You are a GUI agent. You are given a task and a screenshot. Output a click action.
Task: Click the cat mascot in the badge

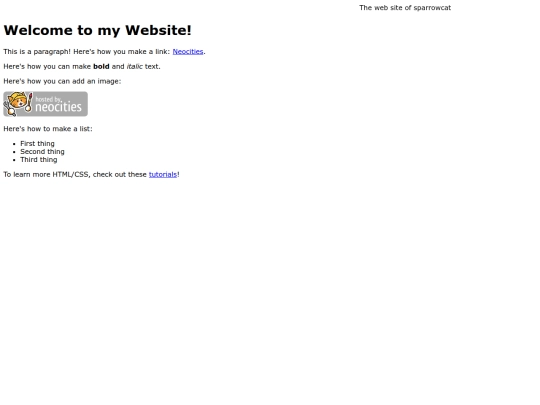(18, 104)
